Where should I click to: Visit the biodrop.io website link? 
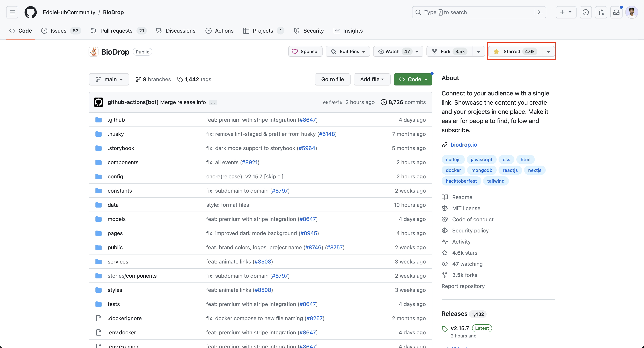pyautogui.click(x=464, y=144)
